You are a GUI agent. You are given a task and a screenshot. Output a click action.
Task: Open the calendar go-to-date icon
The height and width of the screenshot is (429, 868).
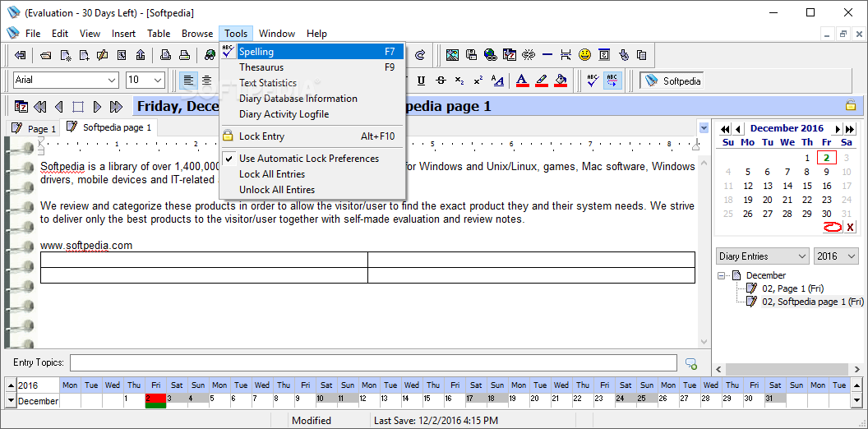[x=21, y=106]
